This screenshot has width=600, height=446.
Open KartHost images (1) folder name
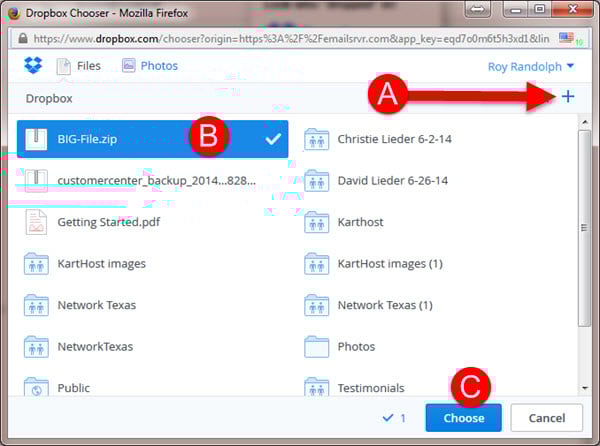coord(390,264)
